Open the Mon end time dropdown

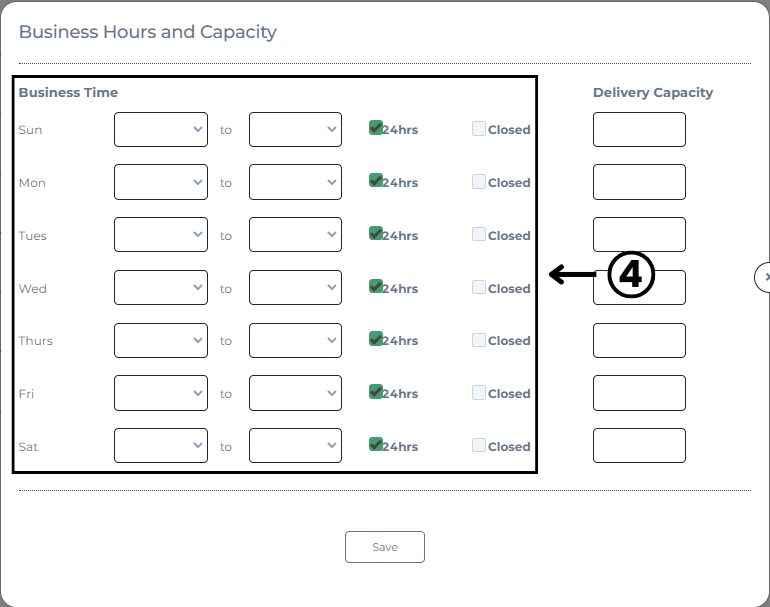(295, 182)
